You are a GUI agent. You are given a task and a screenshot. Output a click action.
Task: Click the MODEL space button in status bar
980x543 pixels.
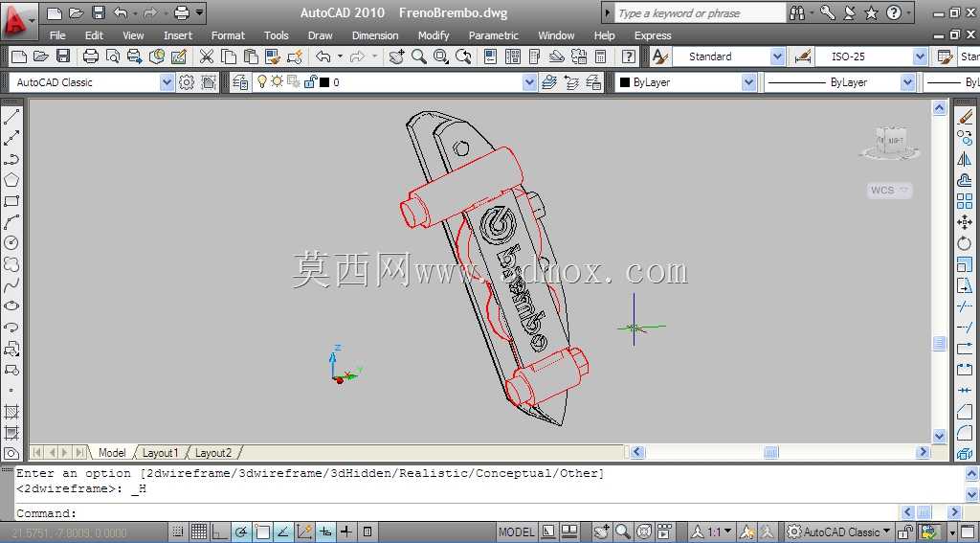coord(516,532)
